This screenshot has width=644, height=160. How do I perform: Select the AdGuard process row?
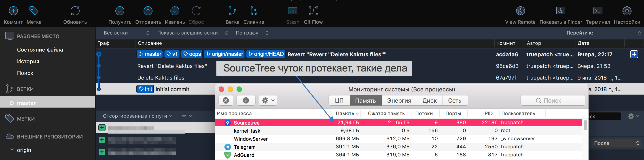pos(398,155)
